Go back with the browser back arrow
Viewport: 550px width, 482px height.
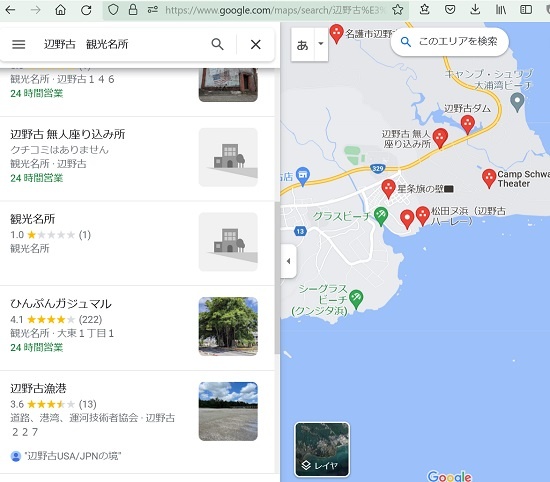point(11,9)
